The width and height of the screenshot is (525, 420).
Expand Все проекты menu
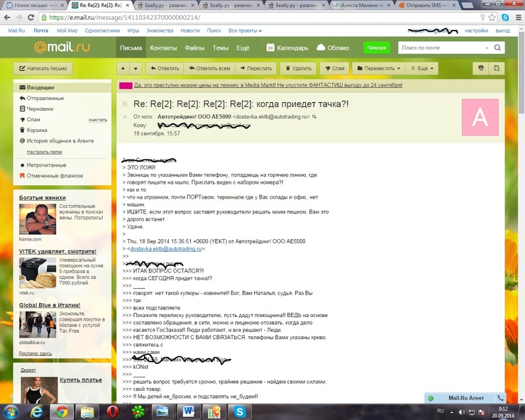pyautogui.click(x=244, y=31)
